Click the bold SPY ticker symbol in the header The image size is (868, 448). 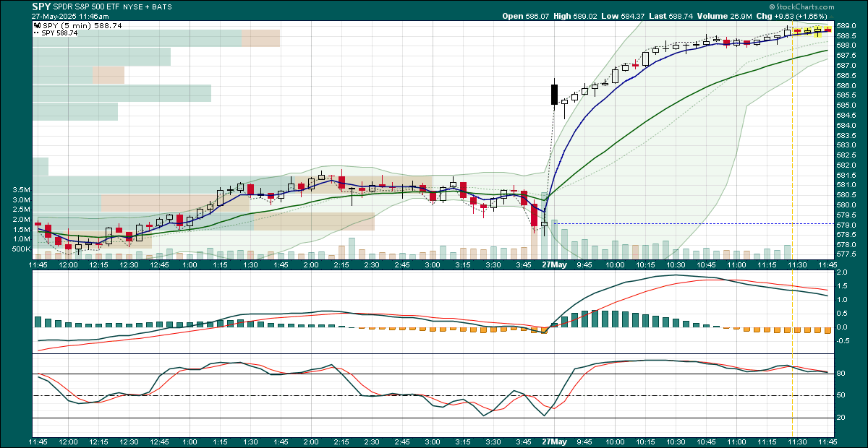pos(41,7)
